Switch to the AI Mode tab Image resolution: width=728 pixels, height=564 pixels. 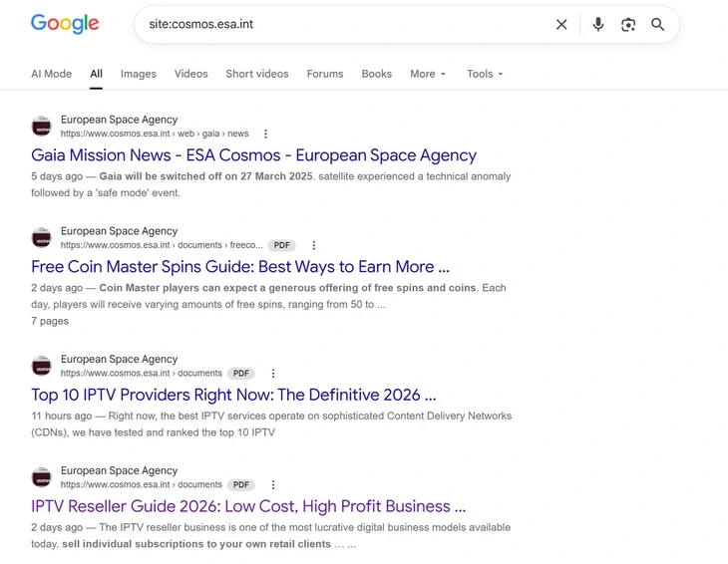pyautogui.click(x=52, y=74)
